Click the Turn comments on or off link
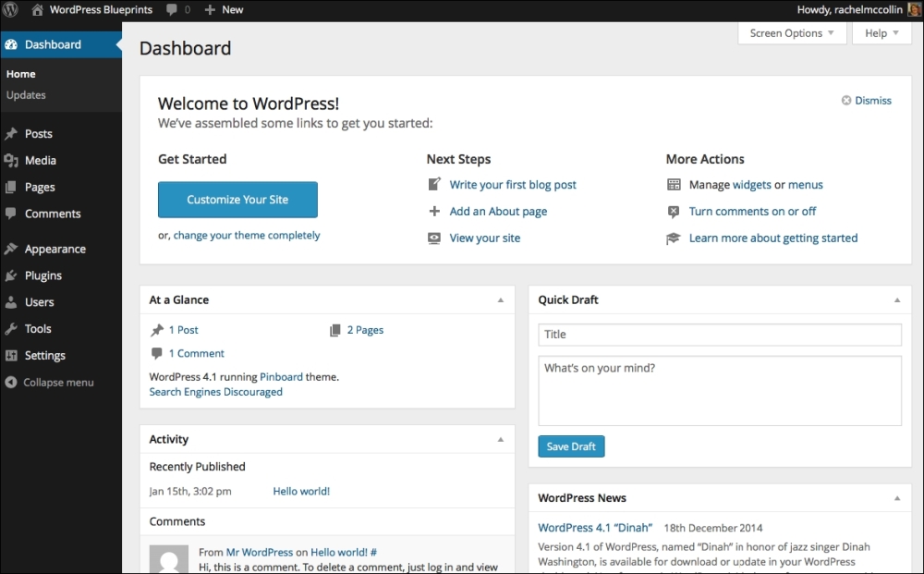 pos(752,211)
